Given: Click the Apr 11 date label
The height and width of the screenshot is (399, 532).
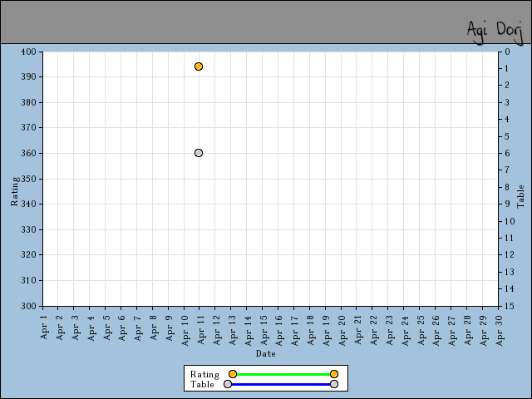Looking at the screenshot, I should pos(201,329).
